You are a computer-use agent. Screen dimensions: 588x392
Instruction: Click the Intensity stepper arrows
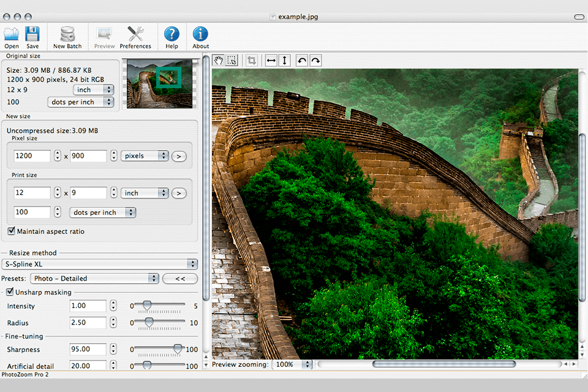tap(113, 306)
